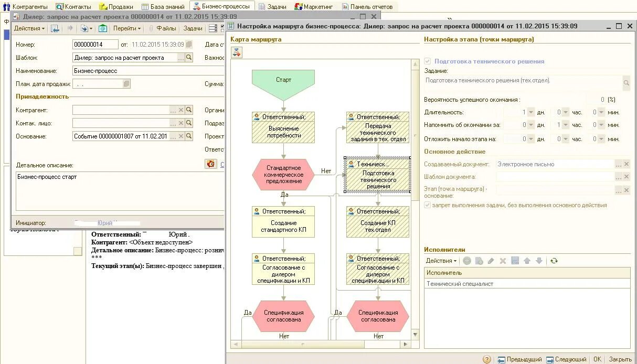Screen dimensions: 637x364
Task: Click route map vertical scrollbar up arrow
Action: click(416, 63)
